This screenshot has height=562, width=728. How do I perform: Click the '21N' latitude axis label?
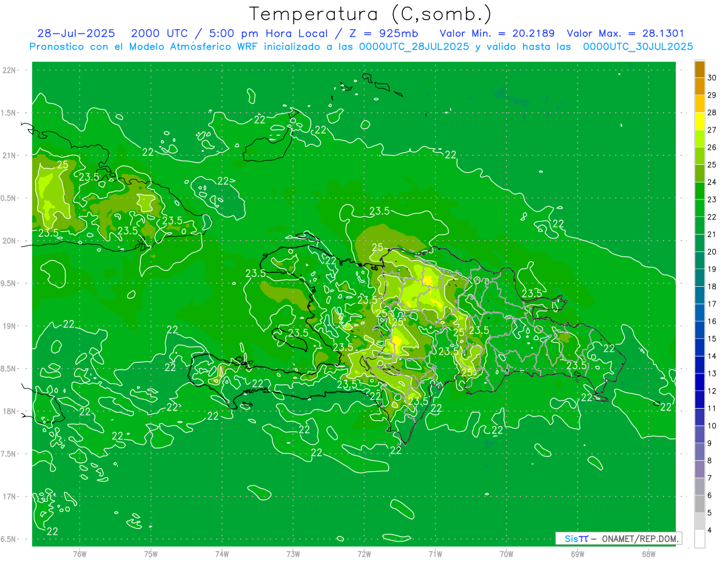(x=9, y=155)
